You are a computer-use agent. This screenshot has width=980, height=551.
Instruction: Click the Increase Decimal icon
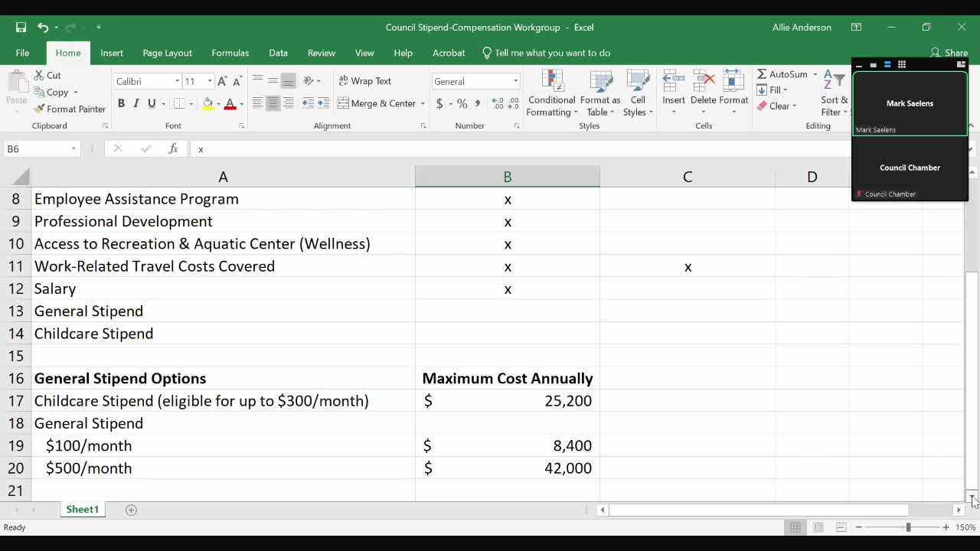coord(498,103)
